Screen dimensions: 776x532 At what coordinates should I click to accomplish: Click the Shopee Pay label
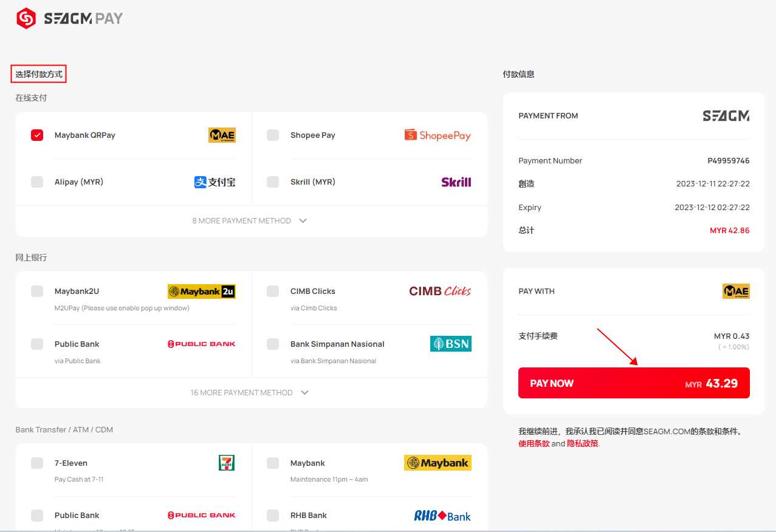[x=313, y=135]
